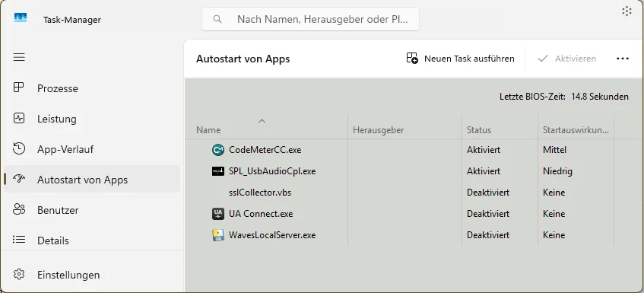Click the Neuen Task ausführen label

pos(469,59)
